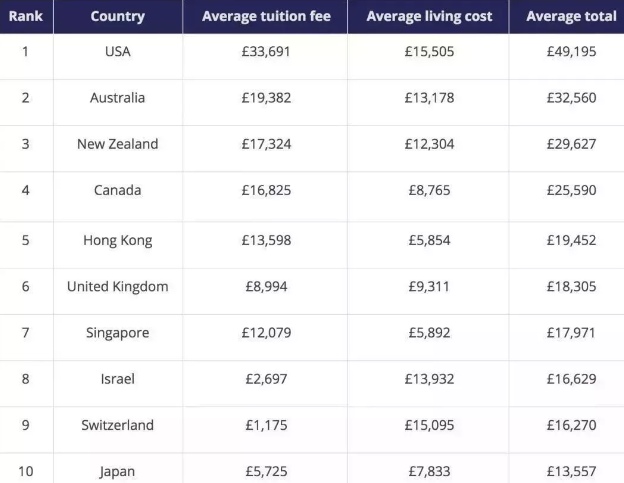The width and height of the screenshot is (624, 483).
Task: Click the Israel country cell
Action: coord(117,379)
